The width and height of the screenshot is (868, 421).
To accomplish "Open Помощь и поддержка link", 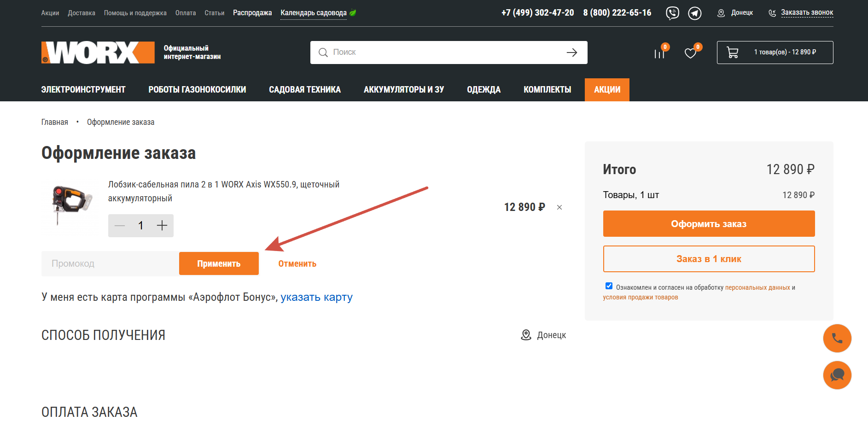I will coord(135,13).
